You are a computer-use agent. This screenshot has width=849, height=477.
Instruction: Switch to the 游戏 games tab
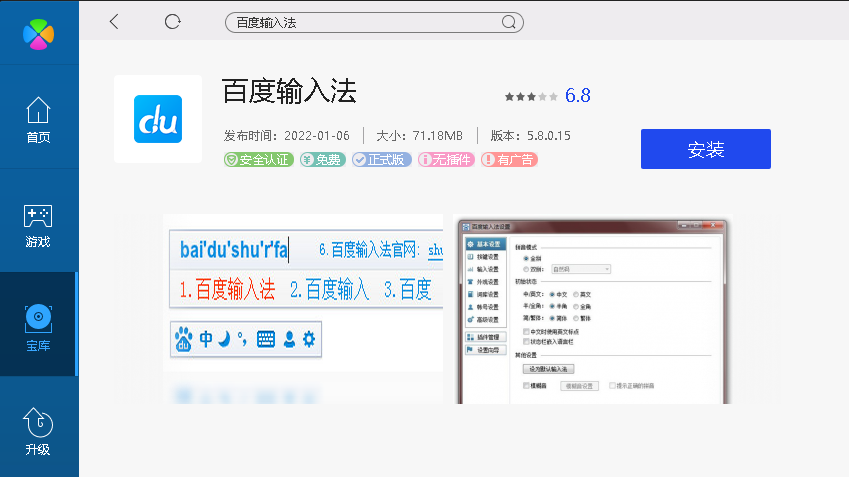point(38,225)
